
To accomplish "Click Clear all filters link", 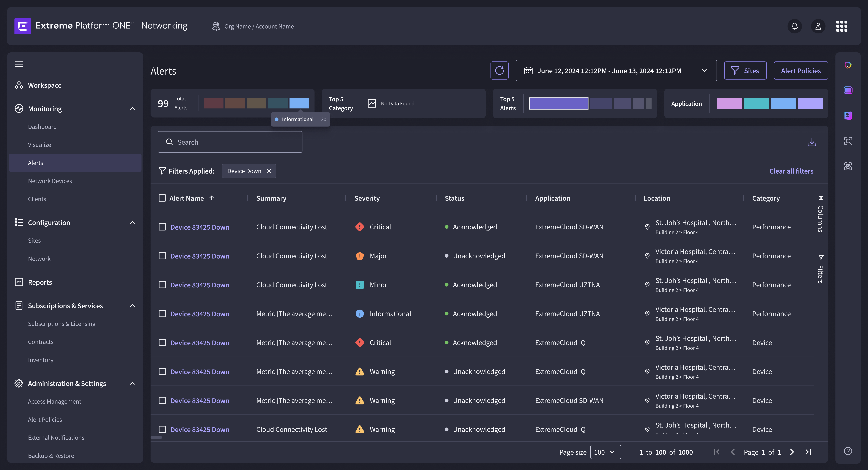I will click(791, 171).
